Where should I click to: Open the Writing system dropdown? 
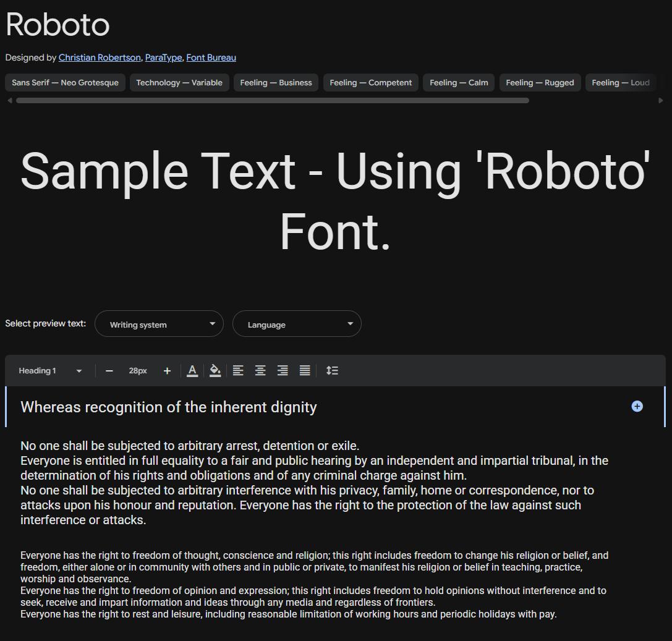pos(159,324)
